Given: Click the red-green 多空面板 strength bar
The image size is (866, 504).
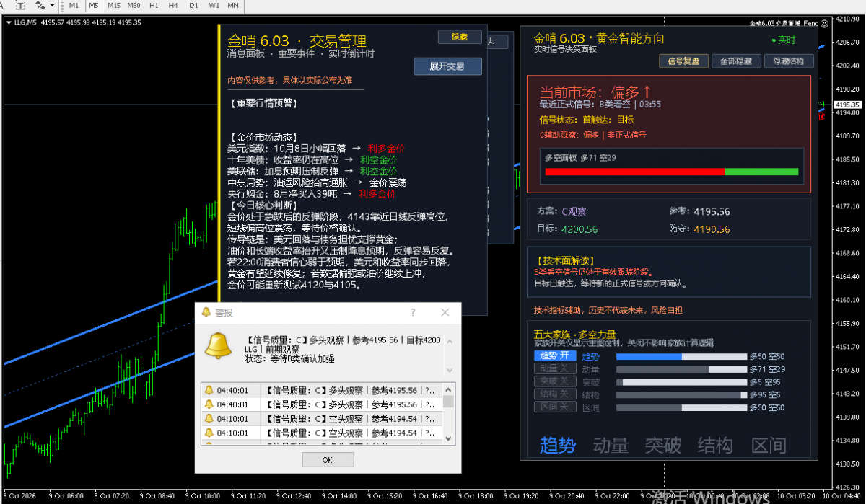Looking at the screenshot, I should point(672,172).
